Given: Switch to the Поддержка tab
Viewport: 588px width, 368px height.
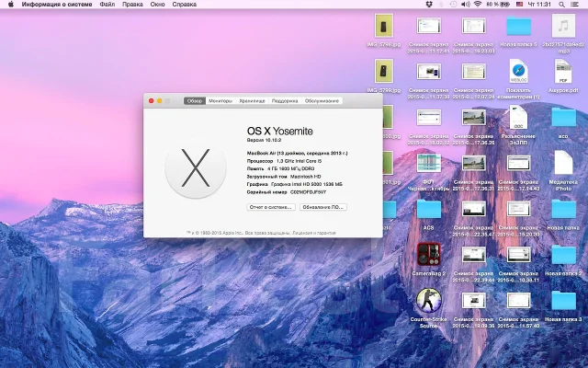Looking at the screenshot, I should (285, 101).
